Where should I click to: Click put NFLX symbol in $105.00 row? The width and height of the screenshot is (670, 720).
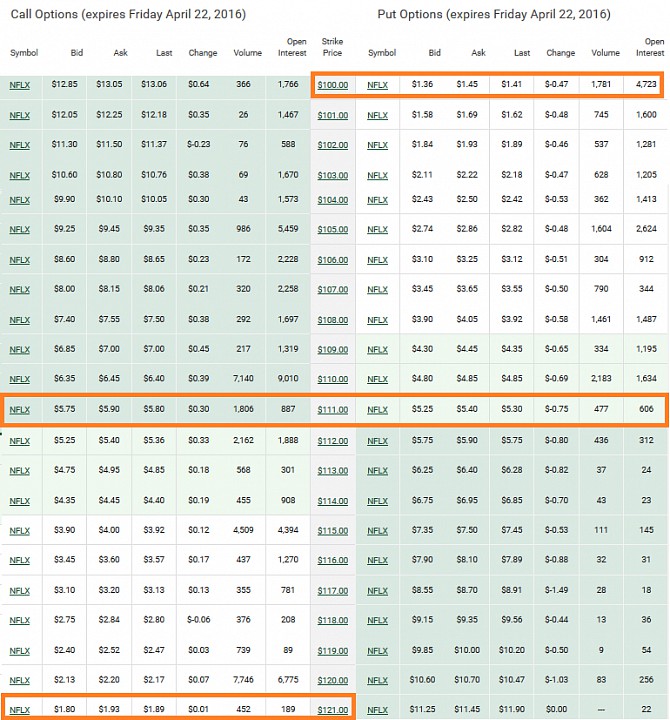(377, 229)
